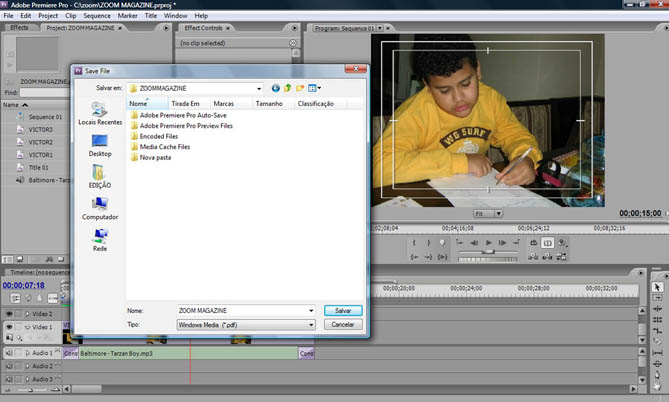Viewport: 669px width, 402px height.
Task: Toggle visibility eye for Video 2 track
Action: (10, 314)
